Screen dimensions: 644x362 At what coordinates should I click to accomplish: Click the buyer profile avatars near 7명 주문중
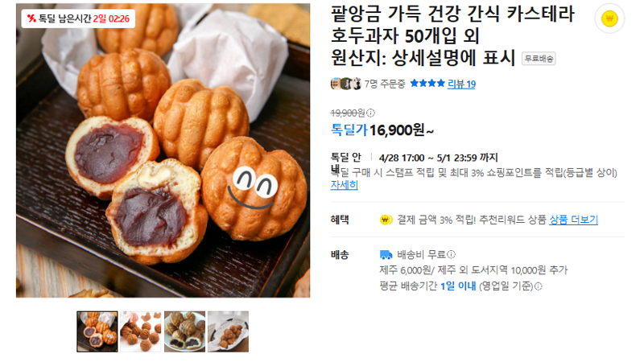pos(346,84)
